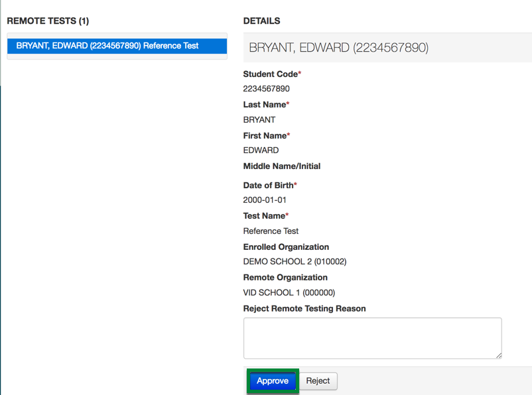
Task: Grab the text area resize handle
Action: point(498,355)
